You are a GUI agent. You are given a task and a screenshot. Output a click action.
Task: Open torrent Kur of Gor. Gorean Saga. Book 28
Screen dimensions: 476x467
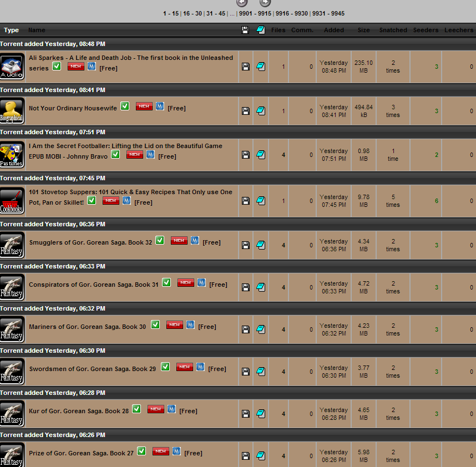click(79, 411)
